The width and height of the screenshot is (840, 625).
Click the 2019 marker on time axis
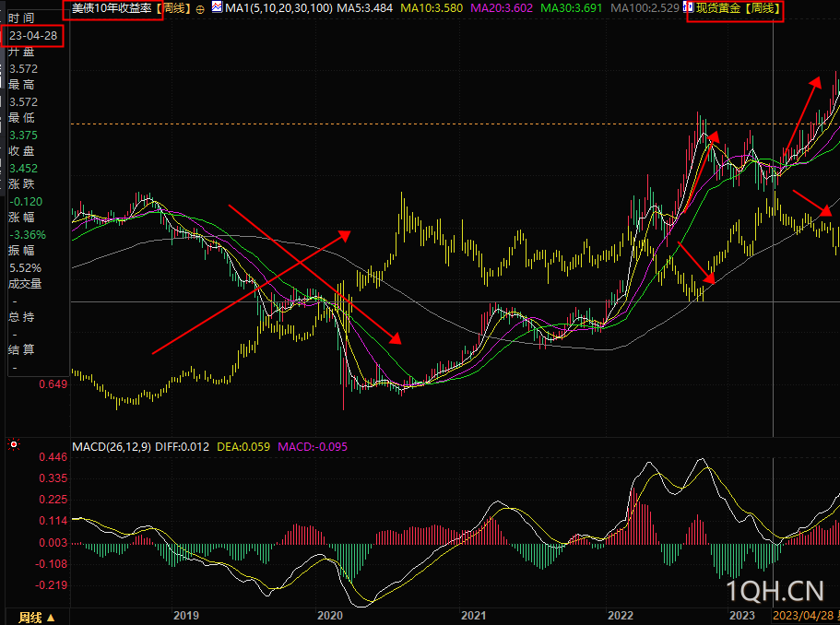[x=186, y=616]
